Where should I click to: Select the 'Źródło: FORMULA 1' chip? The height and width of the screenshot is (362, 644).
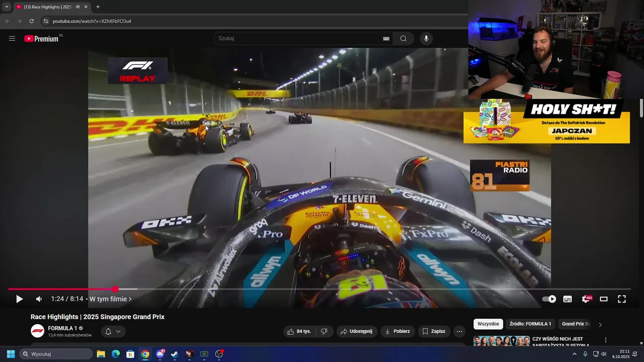pyautogui.click(x=530, y=324)
